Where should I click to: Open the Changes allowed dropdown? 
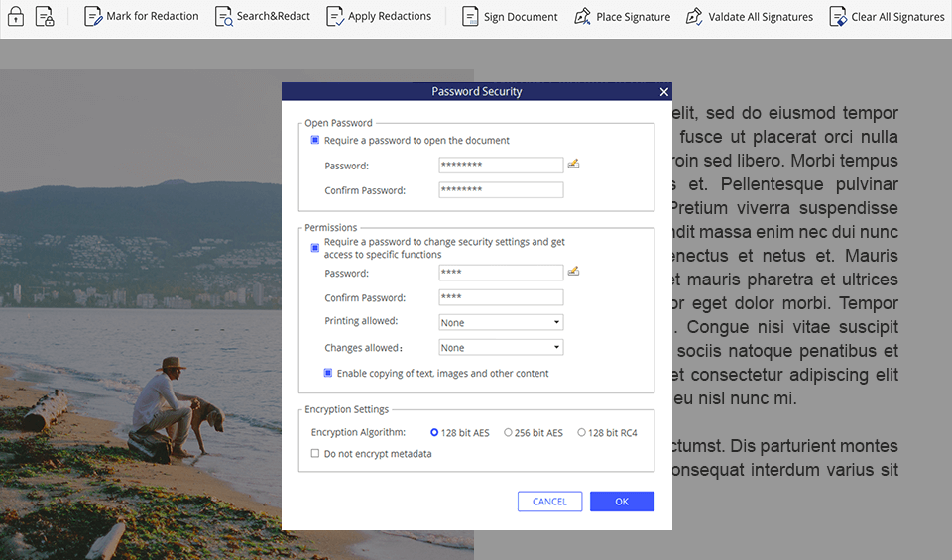click(x=501, y=348)
